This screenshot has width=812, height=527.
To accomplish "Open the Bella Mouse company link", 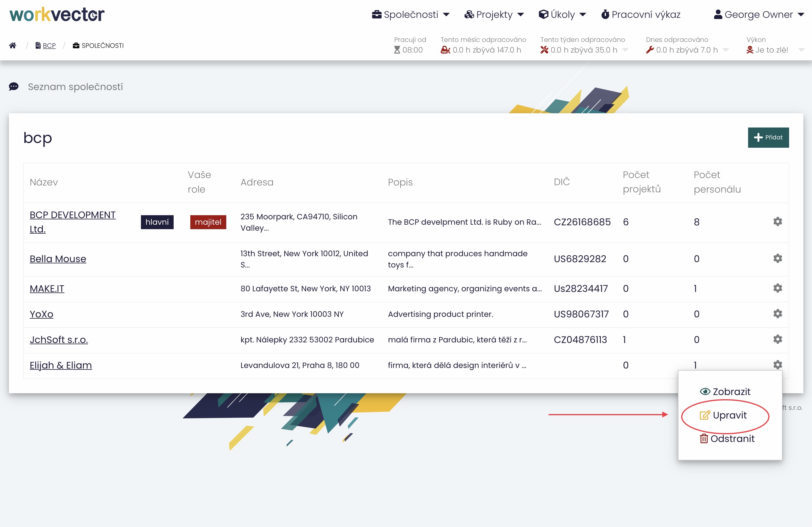I will coord(58,259).
